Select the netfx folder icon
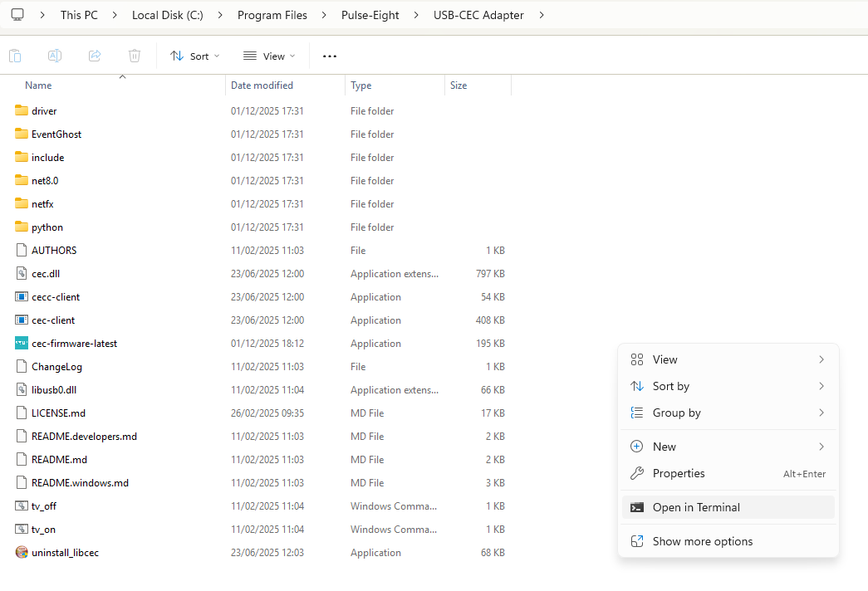This screenshot has height=591, width=868. pyautogui.click(x=22, y=203)
